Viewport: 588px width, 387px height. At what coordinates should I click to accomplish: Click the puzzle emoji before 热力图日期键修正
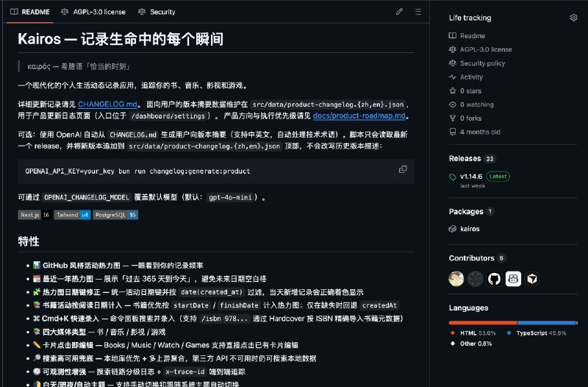point(37,292)
